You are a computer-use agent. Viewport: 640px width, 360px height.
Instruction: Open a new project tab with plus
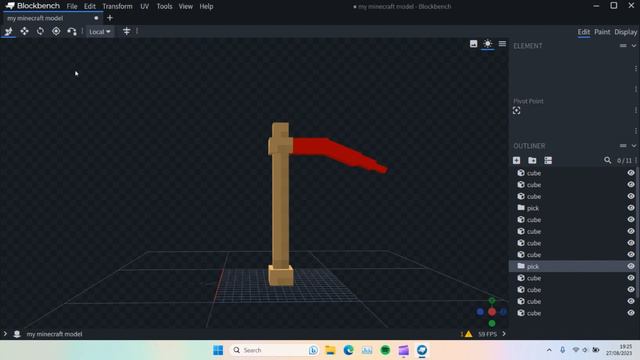tap(109, 18)
